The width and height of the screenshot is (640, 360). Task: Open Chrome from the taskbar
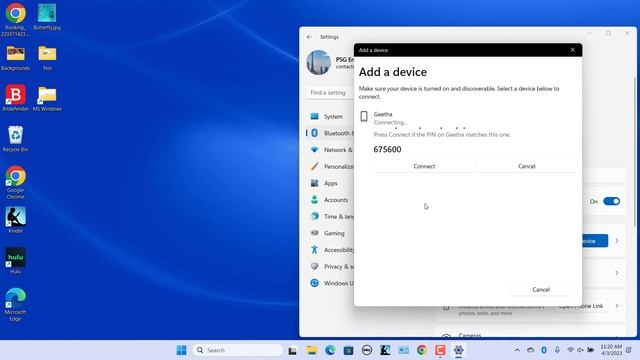click(422, 350)
